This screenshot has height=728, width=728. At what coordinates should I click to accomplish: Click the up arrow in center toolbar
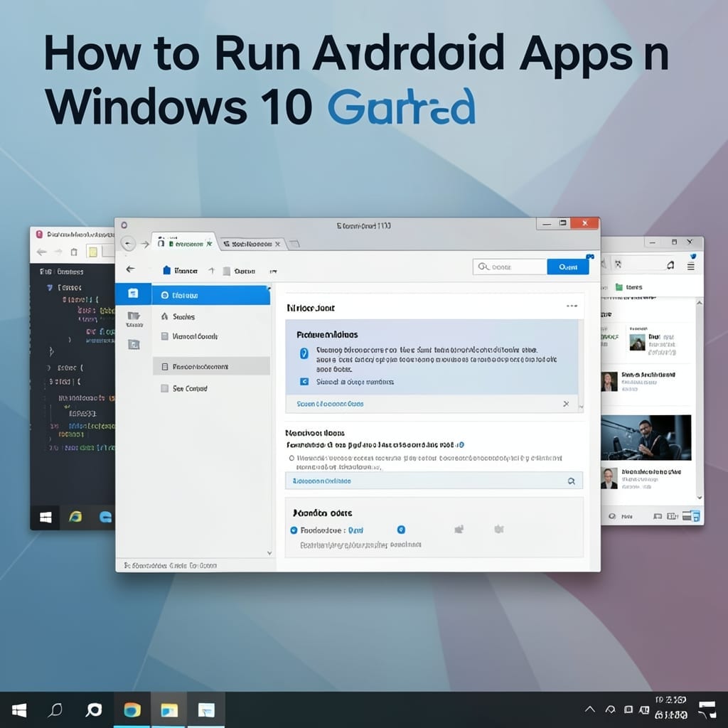(211, 271)
